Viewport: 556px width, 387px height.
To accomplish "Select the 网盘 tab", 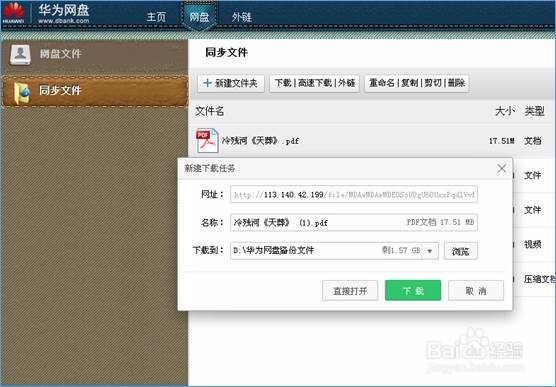I will click(199, 17).
